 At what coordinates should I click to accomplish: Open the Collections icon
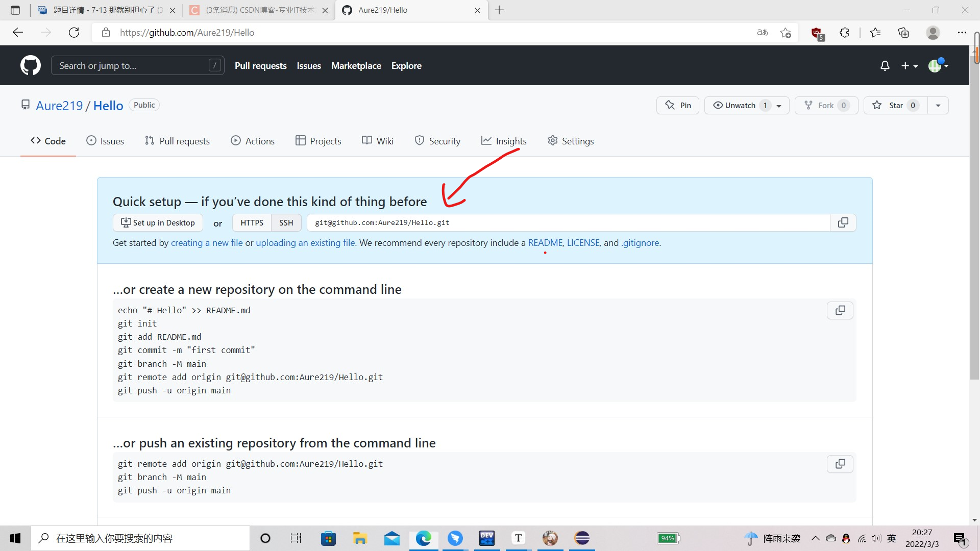(903, 33)
